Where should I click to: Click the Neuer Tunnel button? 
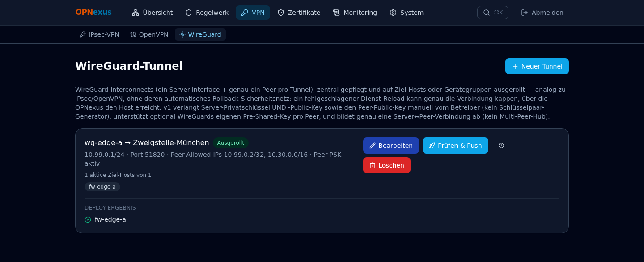click(x=537, y=66)
